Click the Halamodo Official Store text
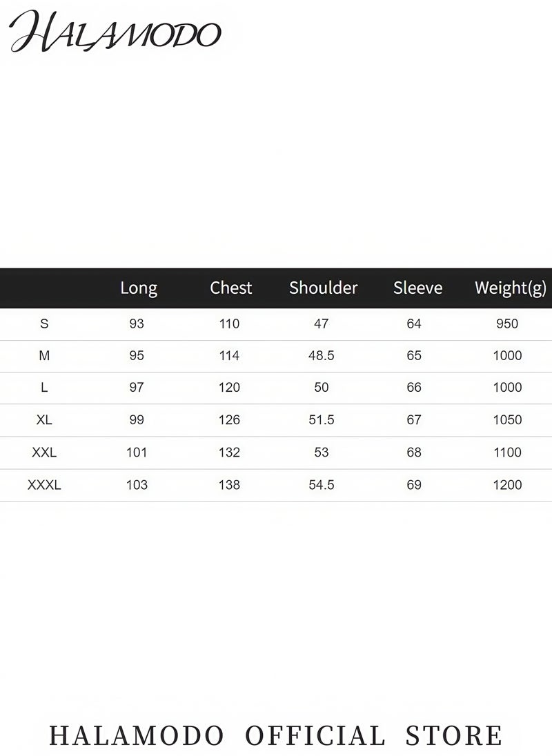Viewport: 552px width, 756px height. click(276, 736)
